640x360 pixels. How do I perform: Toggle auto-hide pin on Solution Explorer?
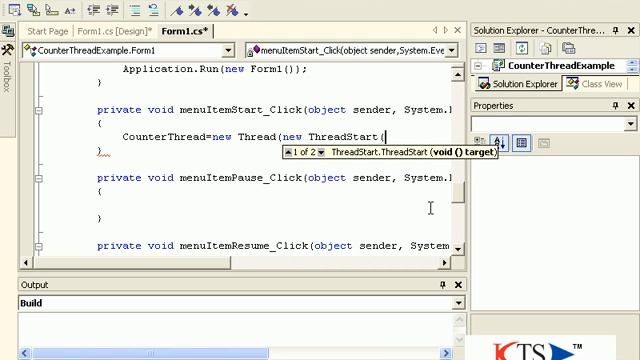pos(616,30)
